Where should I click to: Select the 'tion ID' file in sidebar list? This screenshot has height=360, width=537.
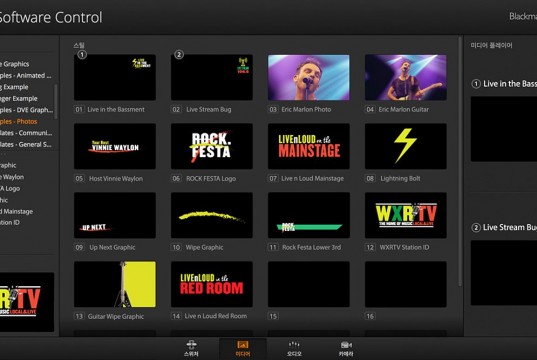tap(10, 223)
